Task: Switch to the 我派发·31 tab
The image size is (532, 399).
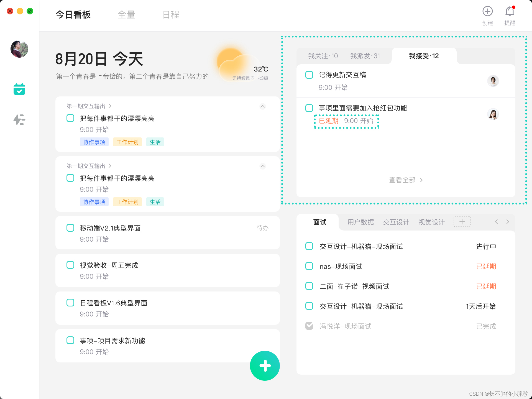Action: click(365, 56)
